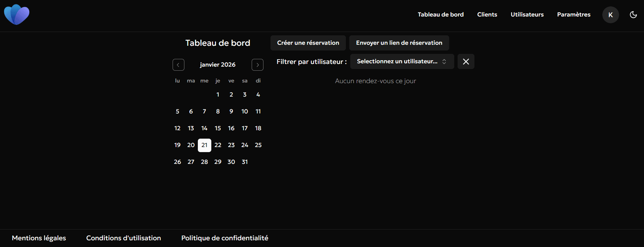Select January 31 in the calendar
This screenshot has height=247, width=644.
(x=245, y=162)
